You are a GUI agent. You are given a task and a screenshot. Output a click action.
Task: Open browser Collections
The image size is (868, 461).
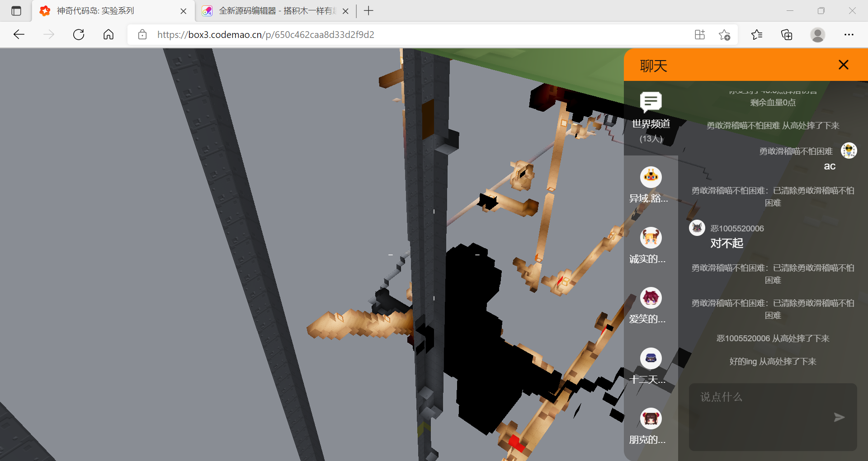tap(787, 35)
